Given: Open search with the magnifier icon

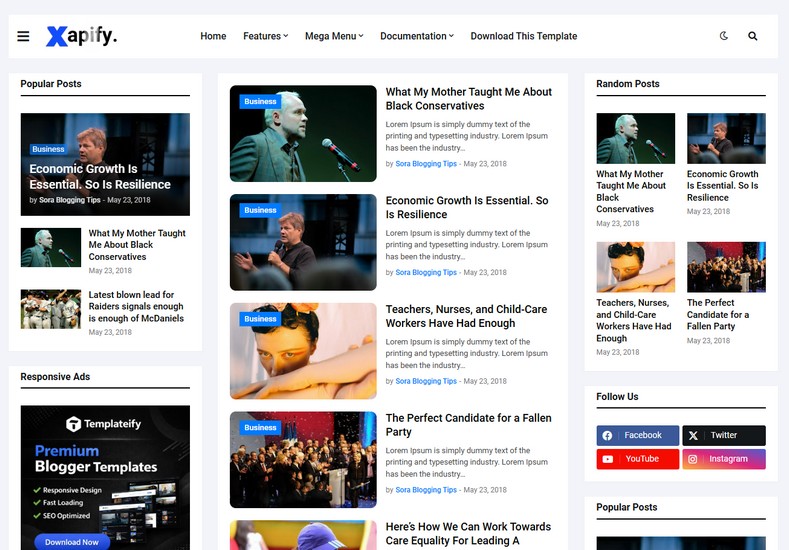Looking at the screenshot, I should click(753, 36).
